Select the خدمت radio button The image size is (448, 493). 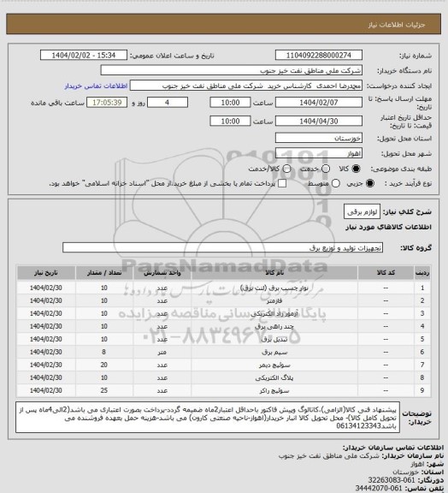point(326,169)
